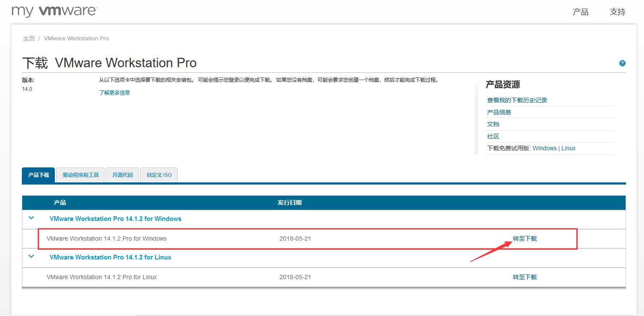Open 查看我的下载历史记录 link
The image size is (644, 316).
(517, 100)
